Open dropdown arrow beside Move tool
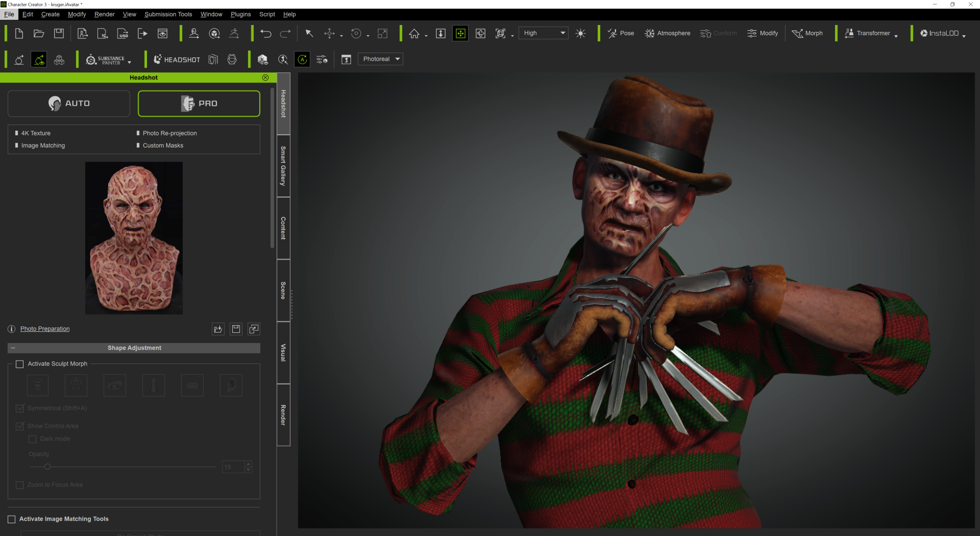Viewport: 980px width, 536px height. click(341, 35)
